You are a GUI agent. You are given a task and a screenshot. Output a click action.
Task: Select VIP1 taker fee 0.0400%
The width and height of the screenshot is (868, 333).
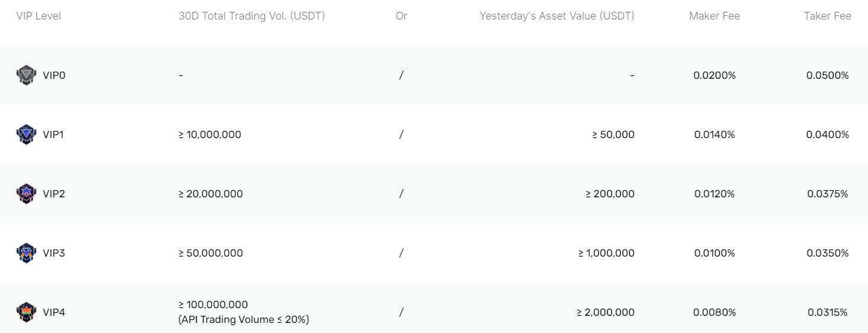pyautogui.click(x=828, y=135)
